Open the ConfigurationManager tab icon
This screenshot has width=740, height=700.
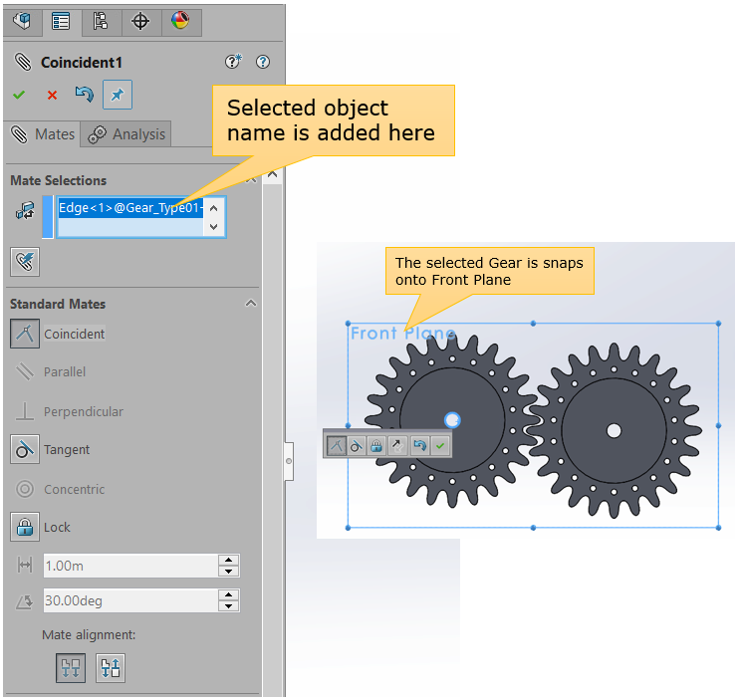101,21
